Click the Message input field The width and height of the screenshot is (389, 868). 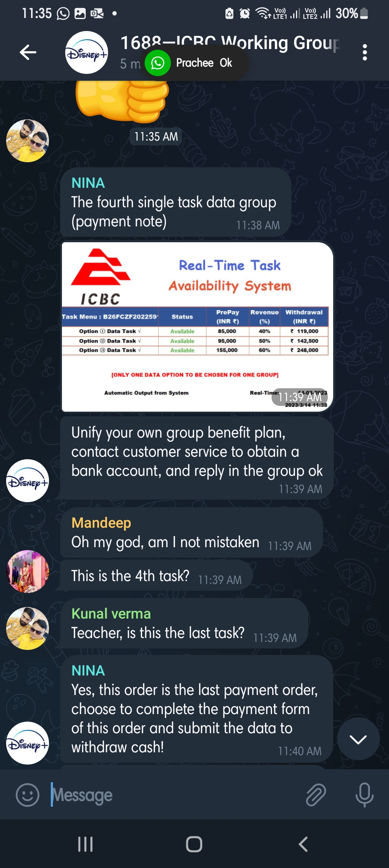coord(173,795)
